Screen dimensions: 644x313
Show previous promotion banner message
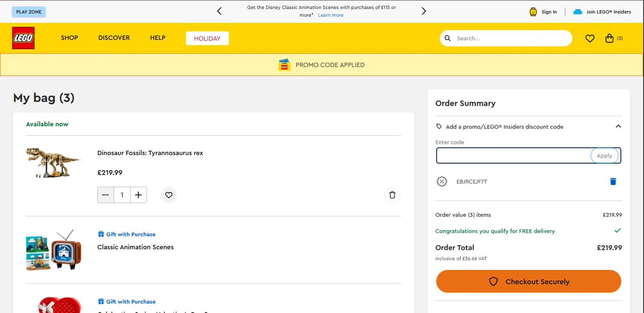click(x=219, y=11)
